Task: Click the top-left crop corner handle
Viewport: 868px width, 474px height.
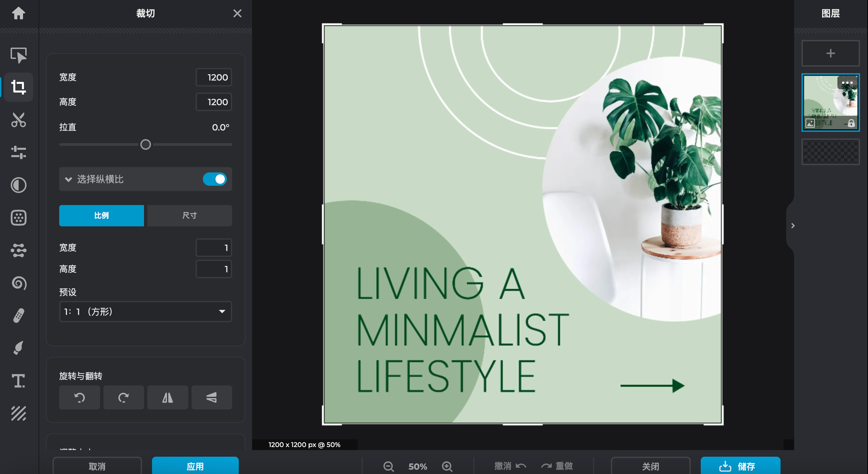Action: (x=324, y=25)
